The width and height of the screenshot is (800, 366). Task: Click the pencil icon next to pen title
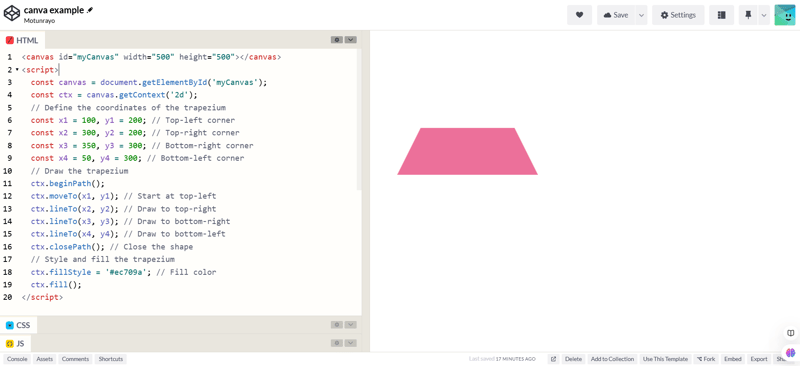90,10
